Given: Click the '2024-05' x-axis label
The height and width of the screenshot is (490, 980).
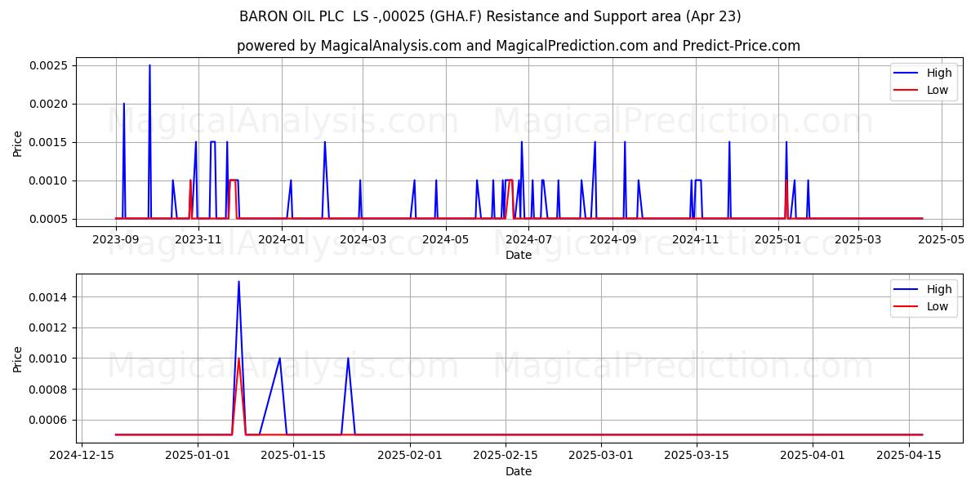Looking at the screenshot, I should (446, 239).
